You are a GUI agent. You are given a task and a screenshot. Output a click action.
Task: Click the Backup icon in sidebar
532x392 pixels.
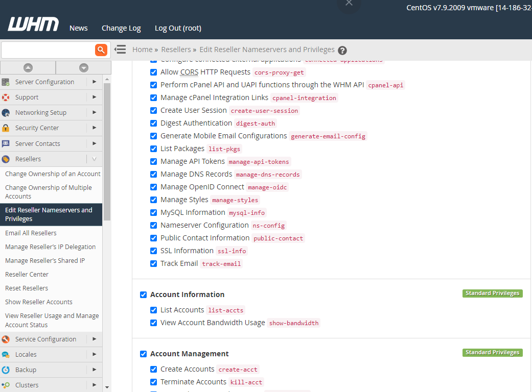coord(6,370)
